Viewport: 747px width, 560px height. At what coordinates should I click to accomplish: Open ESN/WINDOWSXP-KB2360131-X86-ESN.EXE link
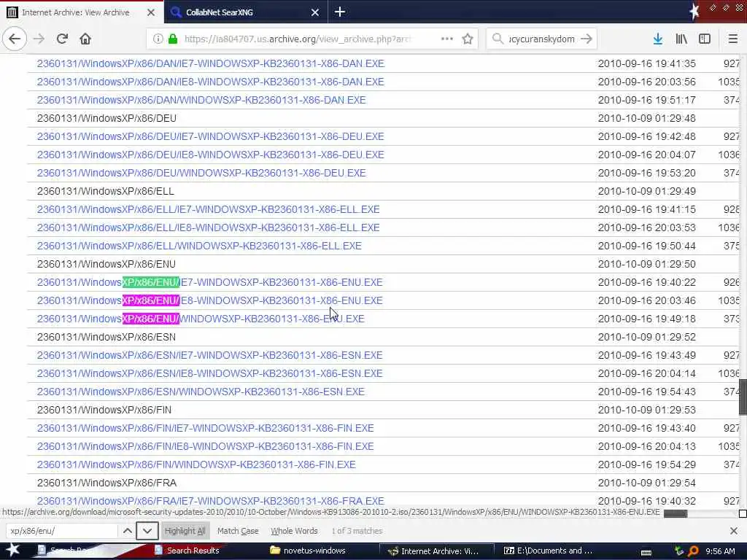tap(201, 392)
